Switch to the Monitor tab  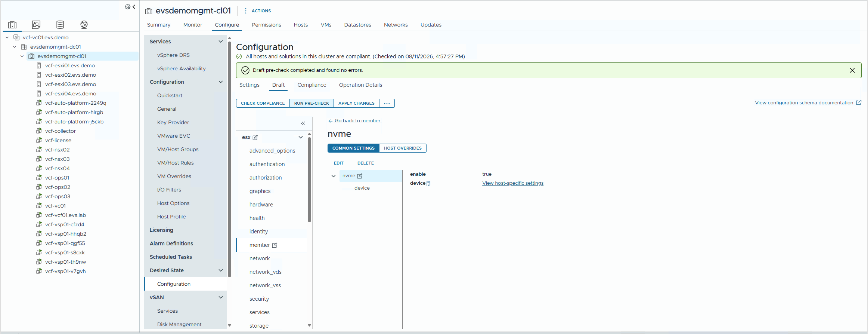click(193, 25)
